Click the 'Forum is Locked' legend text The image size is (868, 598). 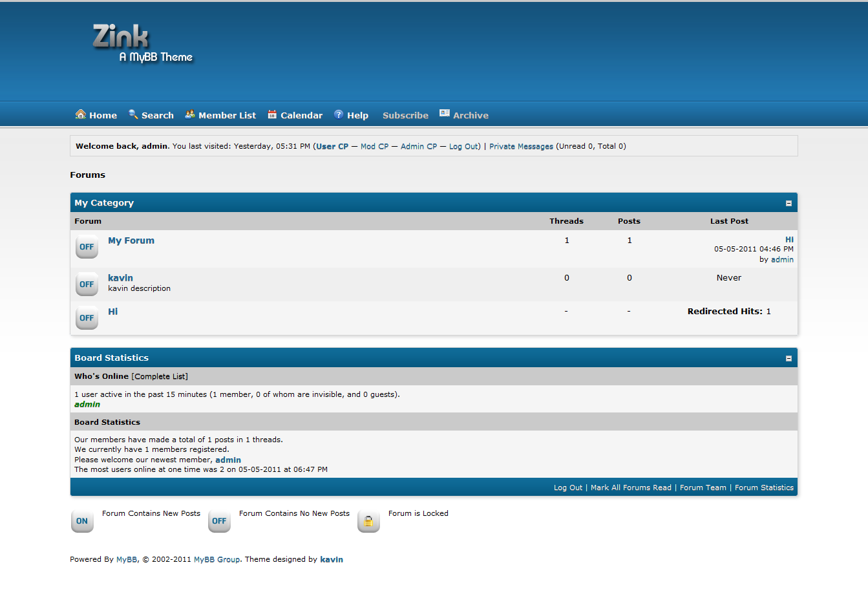click(x=418, y=513)
